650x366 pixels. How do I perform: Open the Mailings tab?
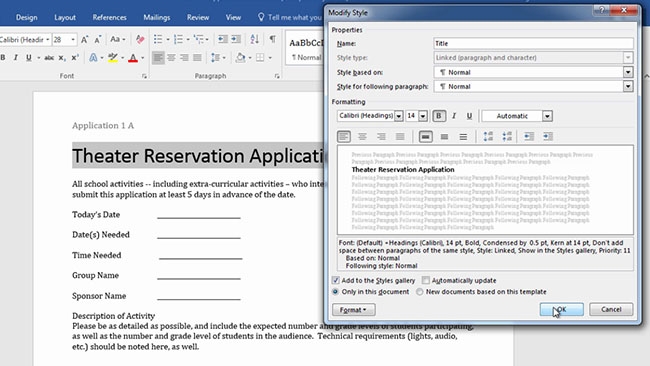(x=157, y=17)
